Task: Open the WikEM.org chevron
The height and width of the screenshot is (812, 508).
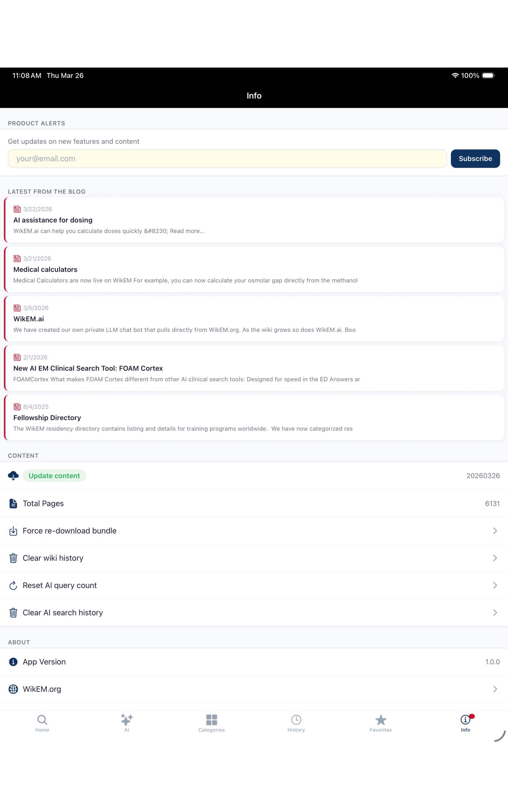Action: 495,689
